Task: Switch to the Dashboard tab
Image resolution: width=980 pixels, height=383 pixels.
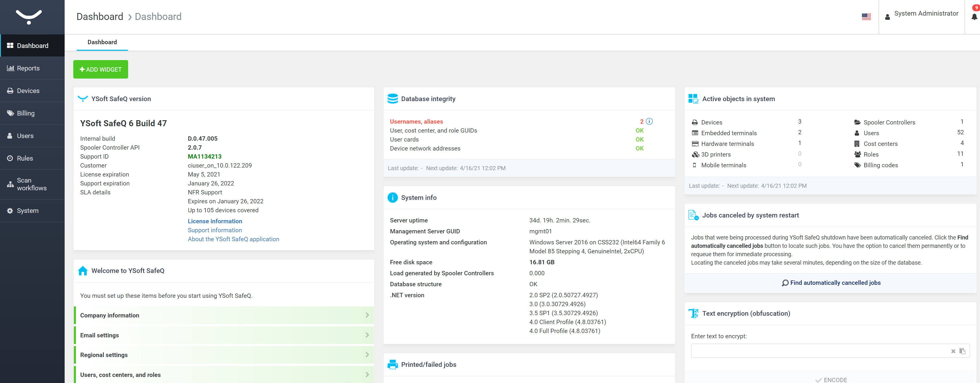Action: [102, 42]
